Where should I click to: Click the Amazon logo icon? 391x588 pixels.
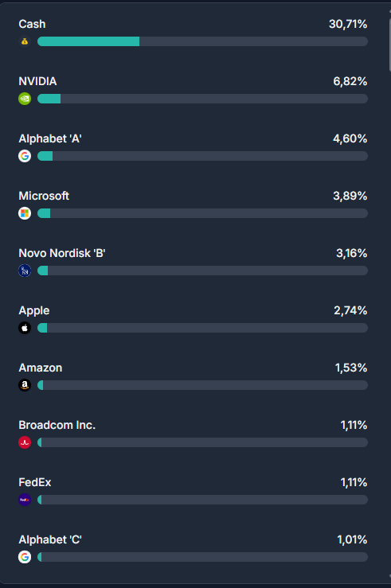(x=25, y=385)
